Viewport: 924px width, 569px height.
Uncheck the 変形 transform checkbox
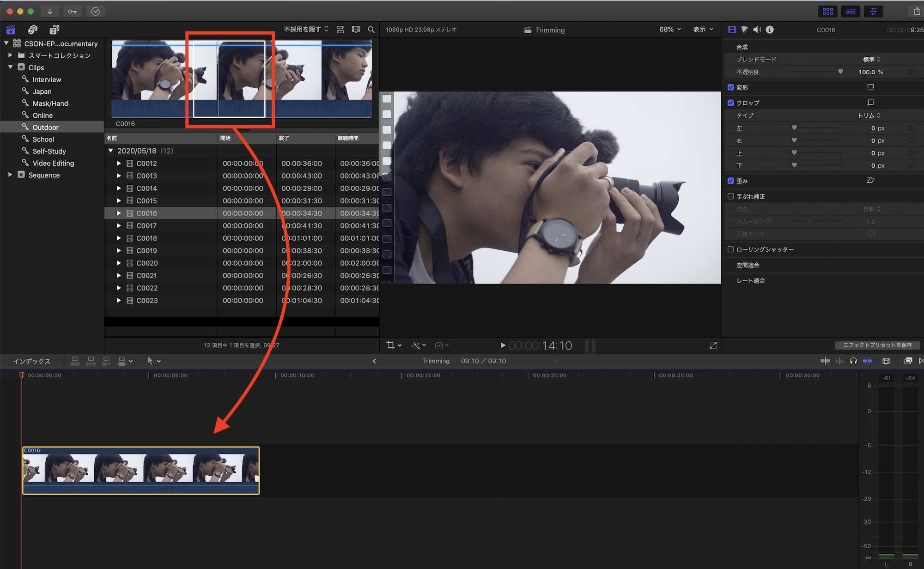coord(731,87)
